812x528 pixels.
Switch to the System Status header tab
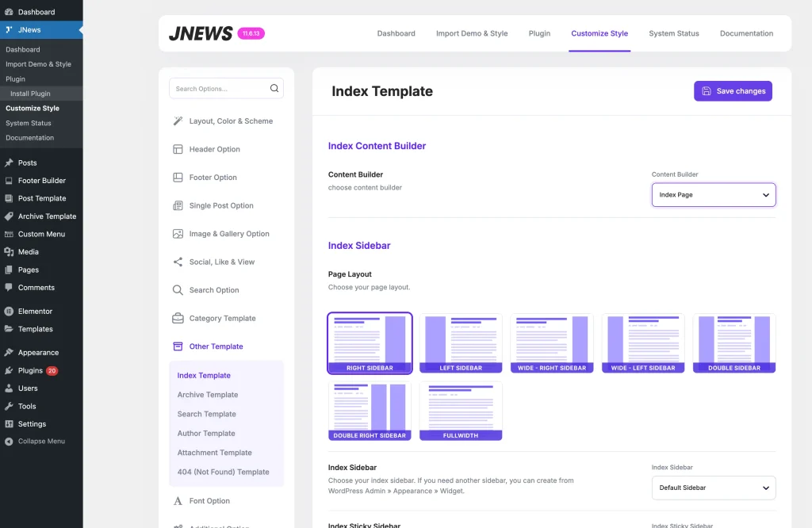coord(674,33)
